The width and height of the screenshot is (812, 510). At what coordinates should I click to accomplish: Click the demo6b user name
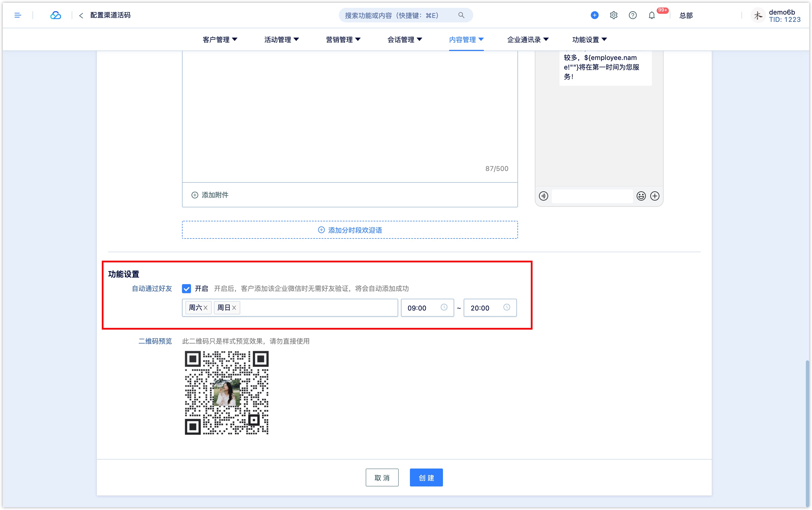[782, 12]
